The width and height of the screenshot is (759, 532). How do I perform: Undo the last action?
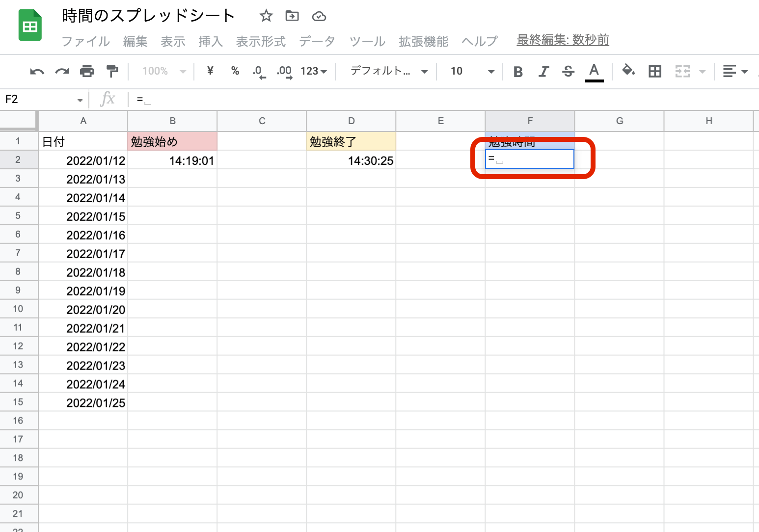tap(37, 72)
